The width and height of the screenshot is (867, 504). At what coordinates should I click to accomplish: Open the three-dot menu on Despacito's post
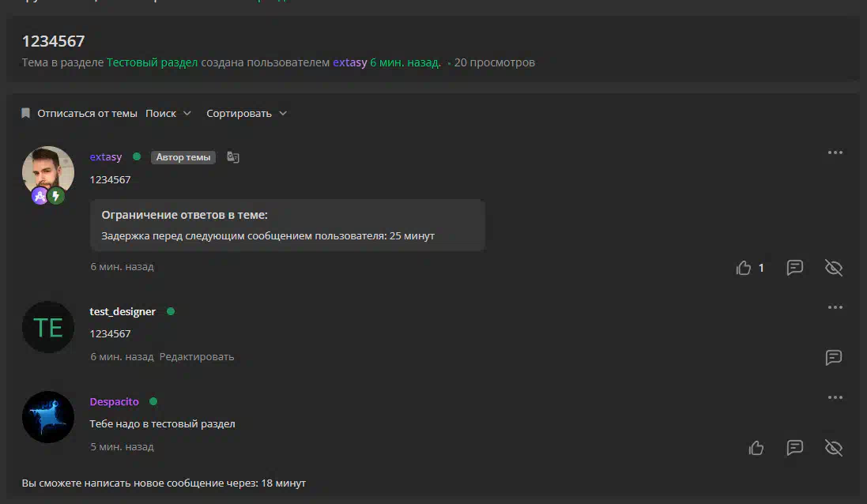coord(835,397)
